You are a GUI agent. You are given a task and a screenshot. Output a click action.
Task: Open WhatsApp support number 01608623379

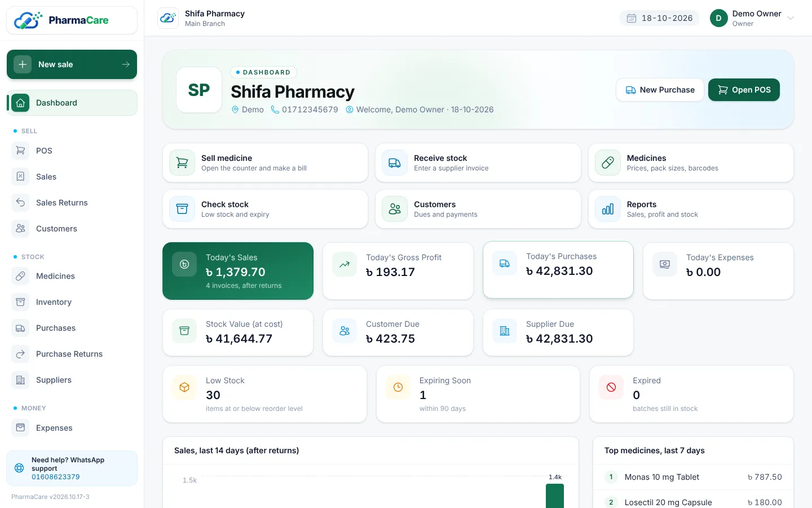56,477
